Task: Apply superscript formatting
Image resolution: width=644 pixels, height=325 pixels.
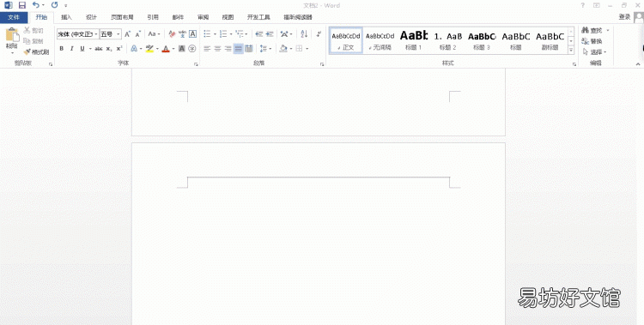Action: point(119,48)
